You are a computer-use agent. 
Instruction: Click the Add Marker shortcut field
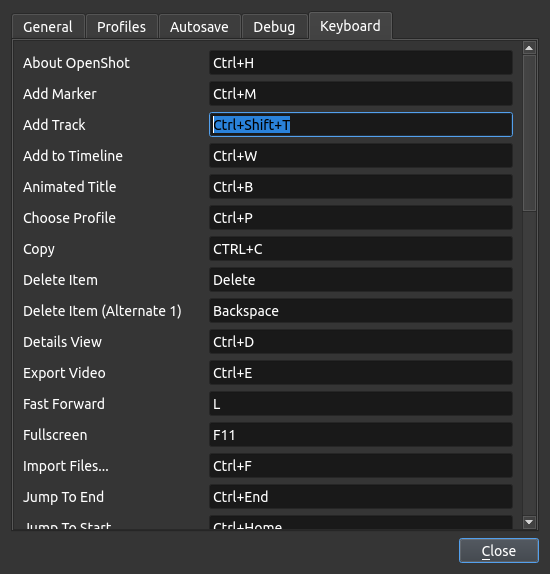point(361,94)
